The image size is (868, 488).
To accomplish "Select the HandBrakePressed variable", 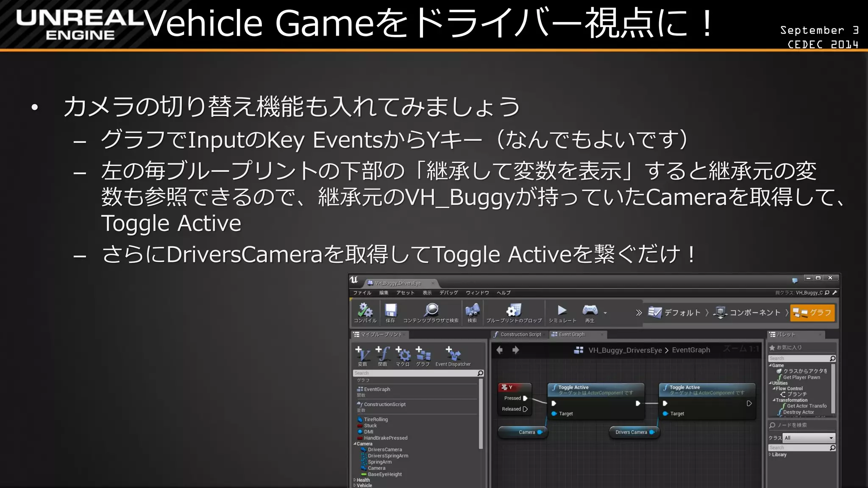I will [x=385, y=438].
